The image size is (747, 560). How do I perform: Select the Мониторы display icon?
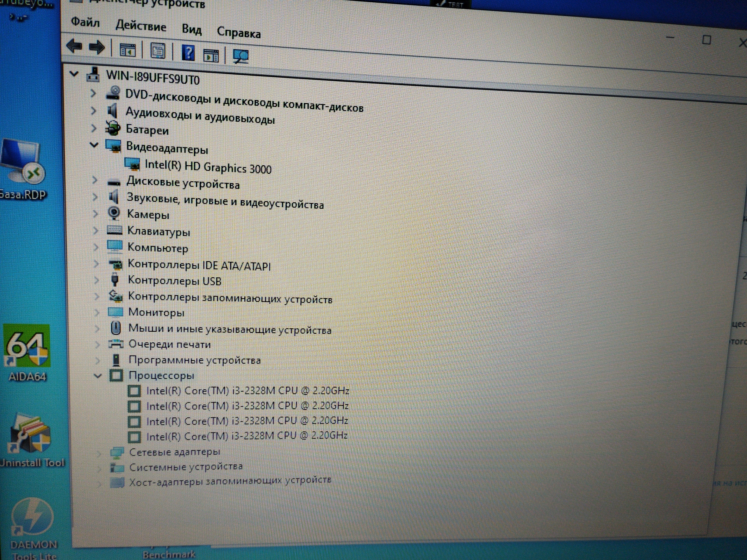[x=115, y=312]
